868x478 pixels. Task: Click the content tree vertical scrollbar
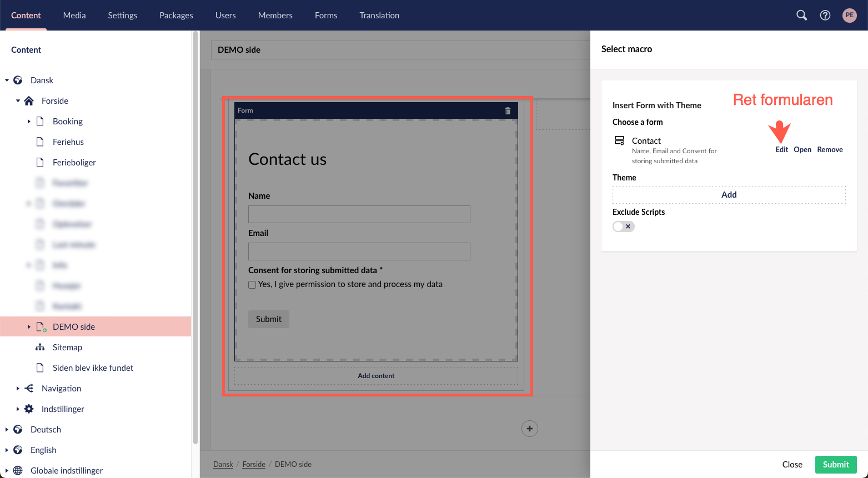[195, 239]
